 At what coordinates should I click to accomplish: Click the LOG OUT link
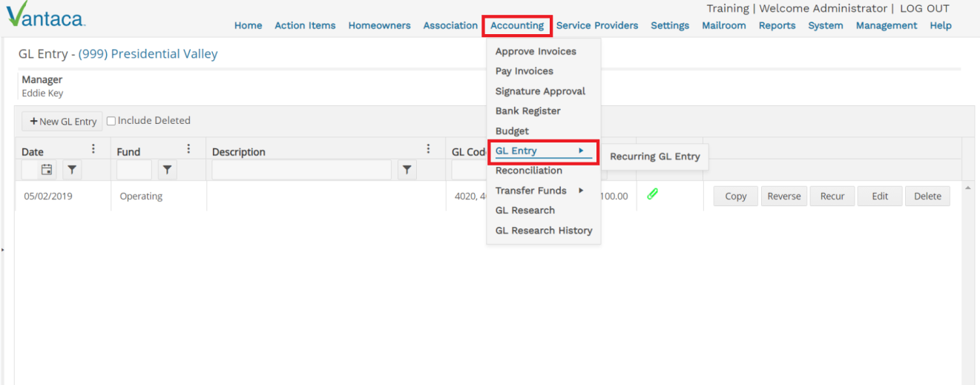pos(924,9)
